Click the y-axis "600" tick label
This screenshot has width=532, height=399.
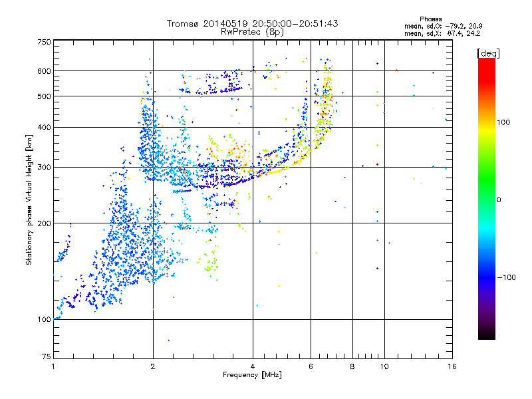pyautogui.click(x=44, y=71)
